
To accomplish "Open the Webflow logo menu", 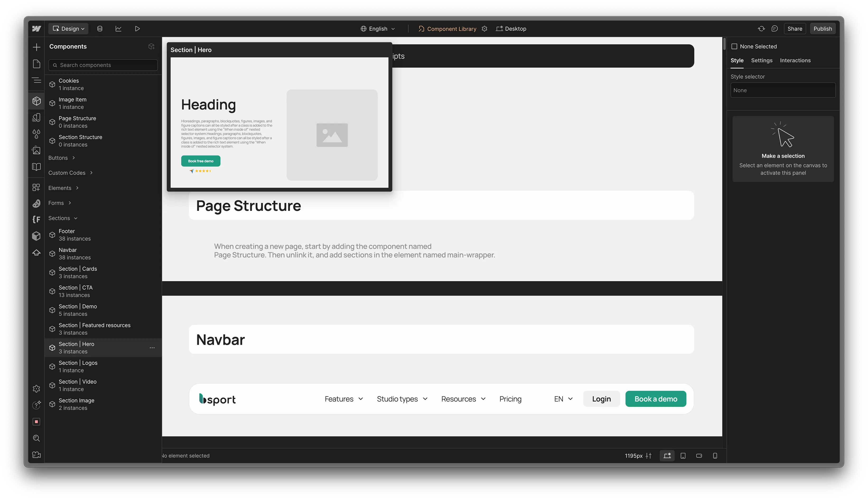I will click(36, 29).
